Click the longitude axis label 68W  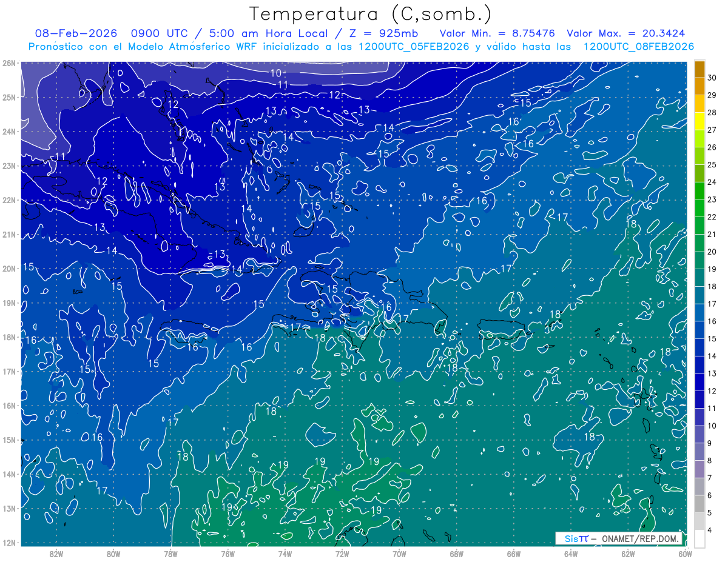coord(456,554)
